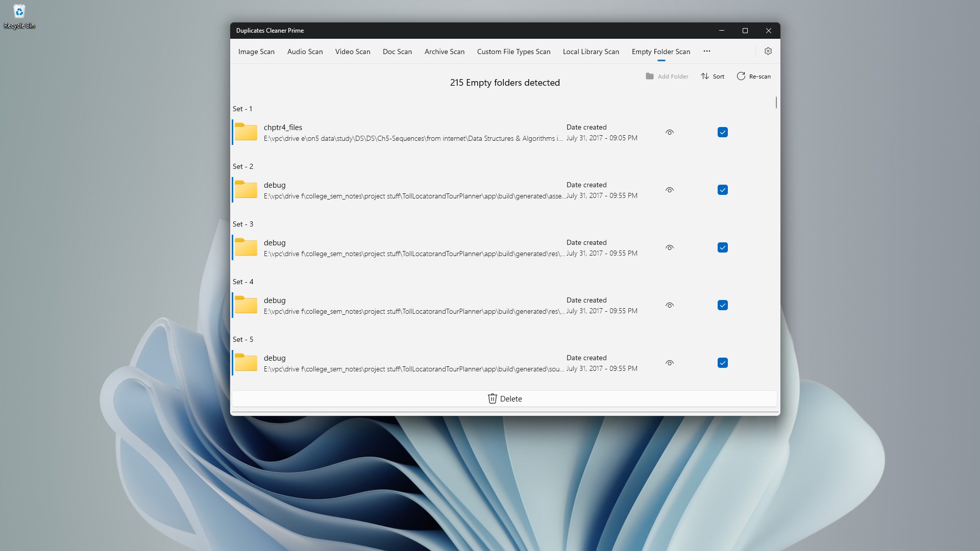Select the Archive Scan option
This screenshot has width=980, height=551.
click(x=445, y=51)
